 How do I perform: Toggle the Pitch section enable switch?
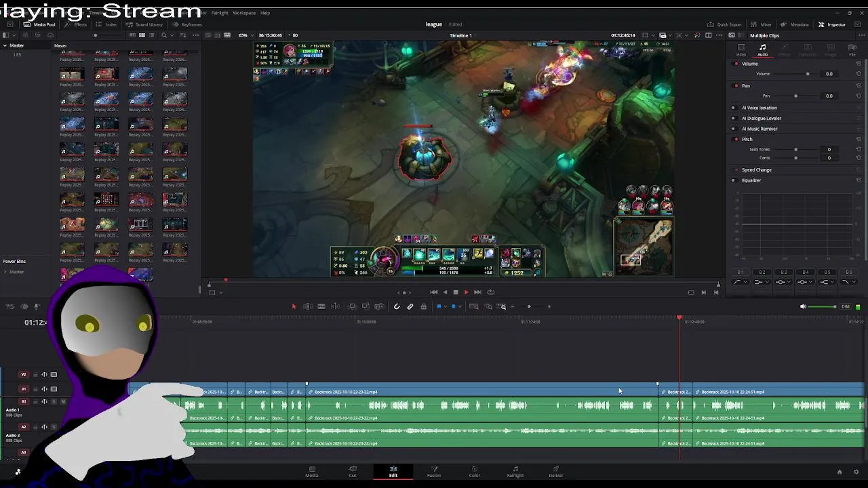tap(736, 139)
